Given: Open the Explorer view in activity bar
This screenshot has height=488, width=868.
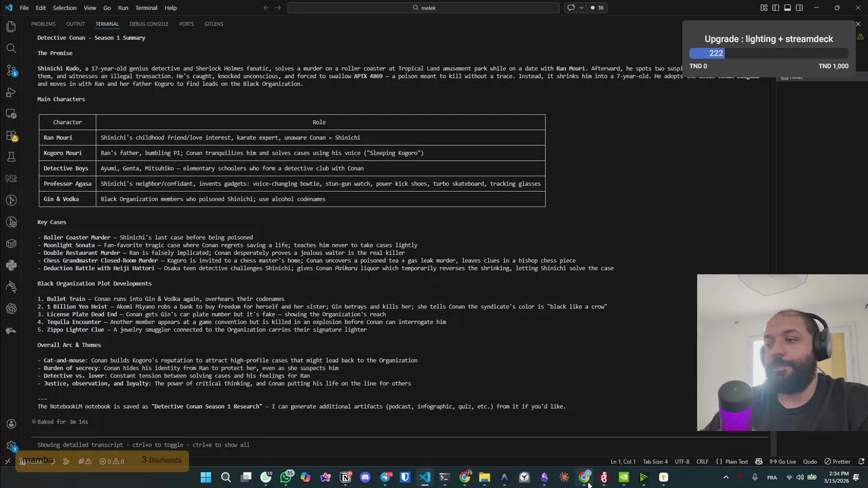Looking at the screenshot, I should [11, 26].
